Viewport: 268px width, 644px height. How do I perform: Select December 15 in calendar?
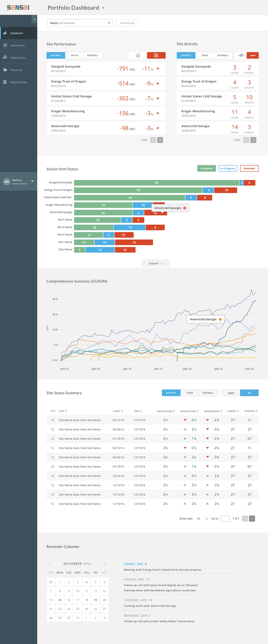pos(60,600)
